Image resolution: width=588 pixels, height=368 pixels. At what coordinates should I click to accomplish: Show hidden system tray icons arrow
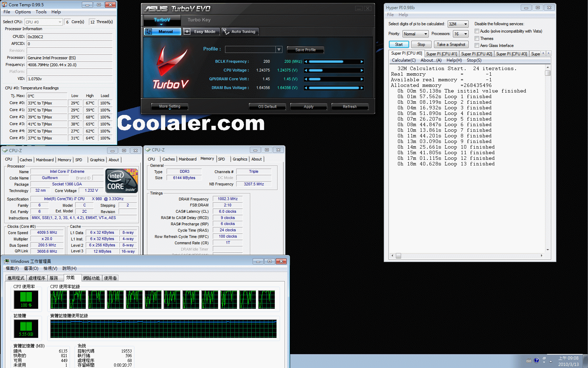pyautogui.click(x=551, y=361)
